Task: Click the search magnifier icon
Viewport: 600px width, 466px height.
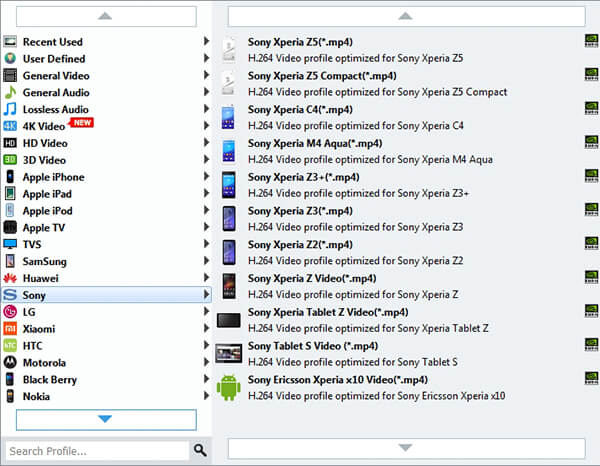Action: coord(200,450)
